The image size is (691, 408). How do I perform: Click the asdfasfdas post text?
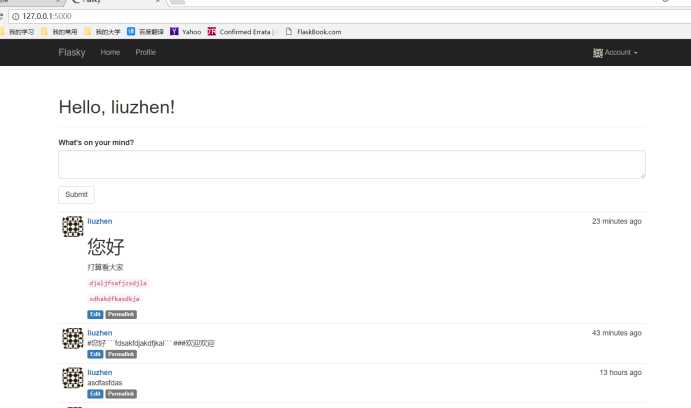[x=105, y=383]
